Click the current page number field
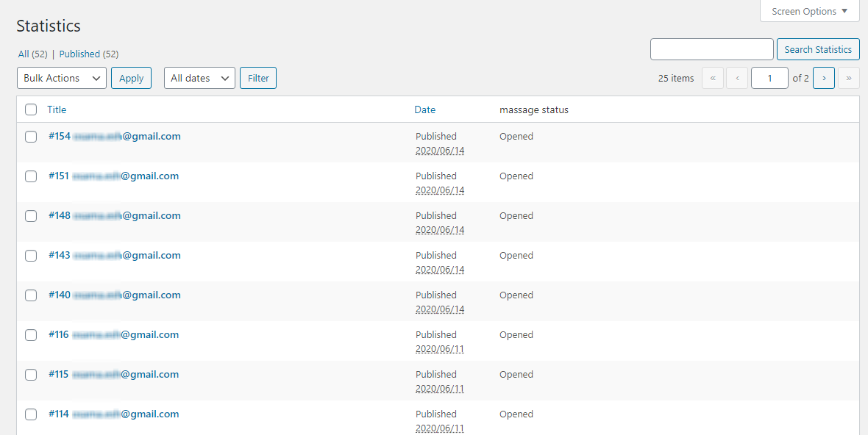Image resolution: width=868 pixels, height=435 pixels. click(x=769, y=78)
